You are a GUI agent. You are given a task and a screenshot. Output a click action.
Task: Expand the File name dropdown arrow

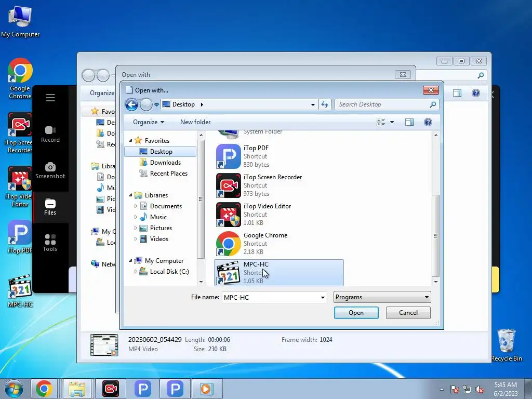point(323,298)
